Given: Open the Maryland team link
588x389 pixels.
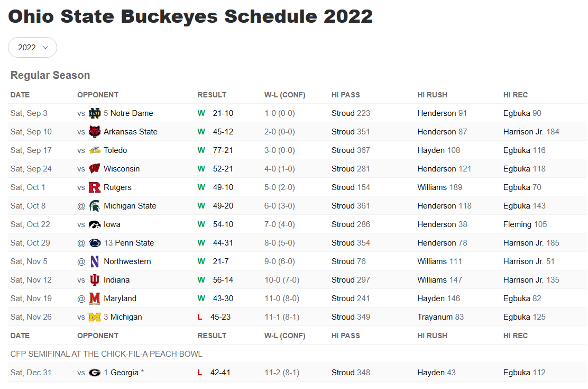Looking at the screenshot, I should tap(120, 298).
